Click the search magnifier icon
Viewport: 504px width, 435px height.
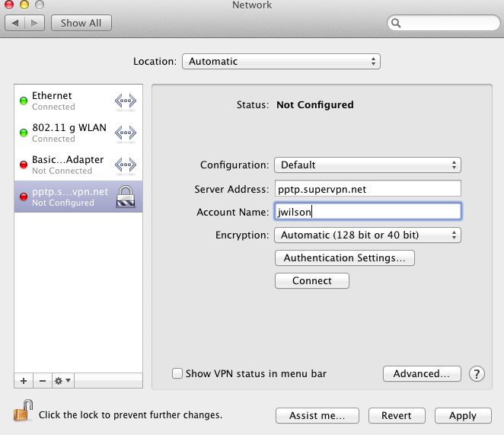pyautogui.click(x=396, y=23)
